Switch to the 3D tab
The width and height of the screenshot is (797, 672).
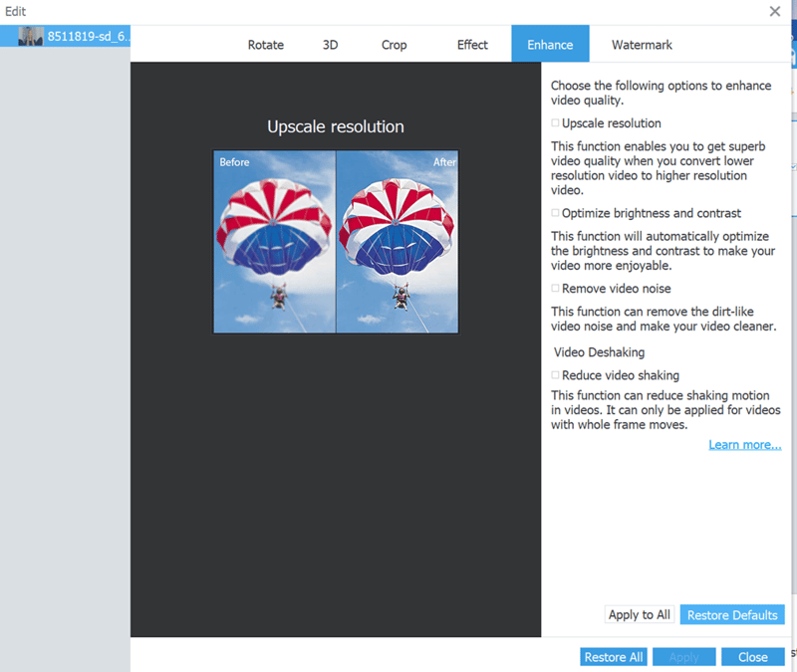click(x=331, y=45)
